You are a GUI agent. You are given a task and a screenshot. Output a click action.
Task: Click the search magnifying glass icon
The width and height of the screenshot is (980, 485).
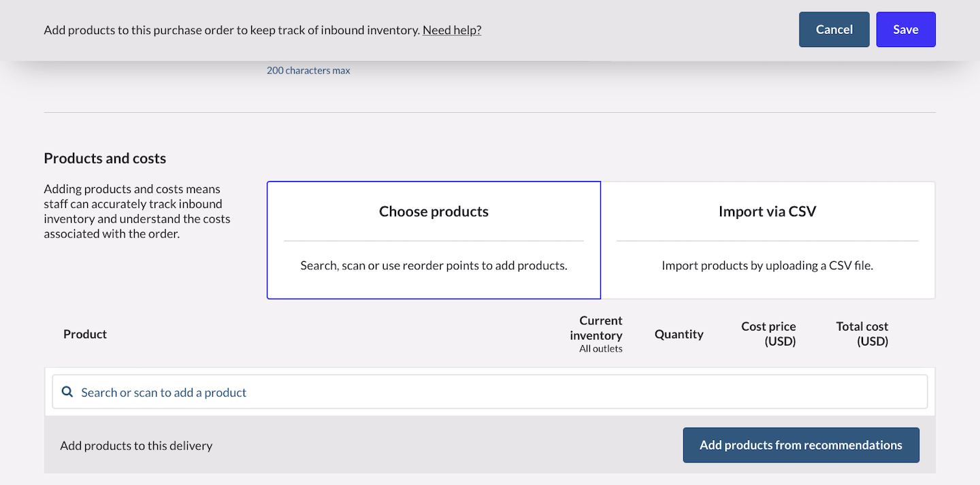(67, 392)
